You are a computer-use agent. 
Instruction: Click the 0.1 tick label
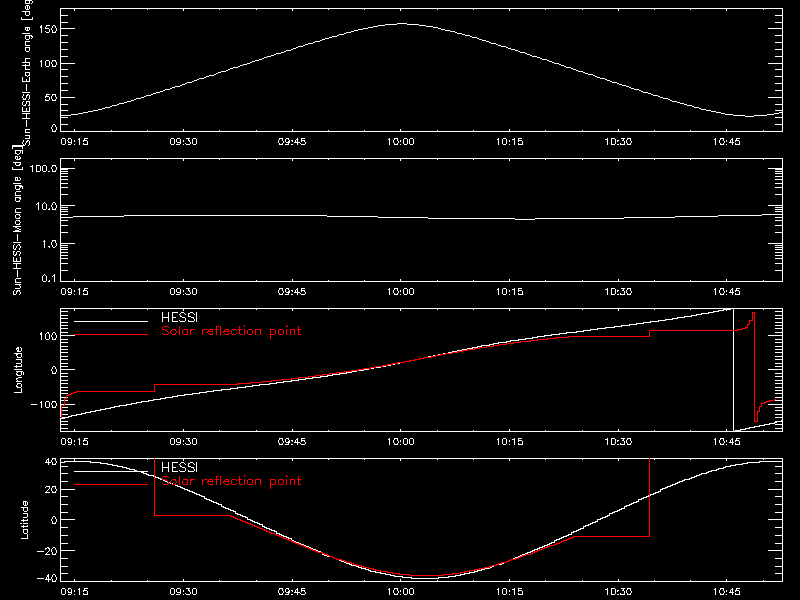click(49, 279)
